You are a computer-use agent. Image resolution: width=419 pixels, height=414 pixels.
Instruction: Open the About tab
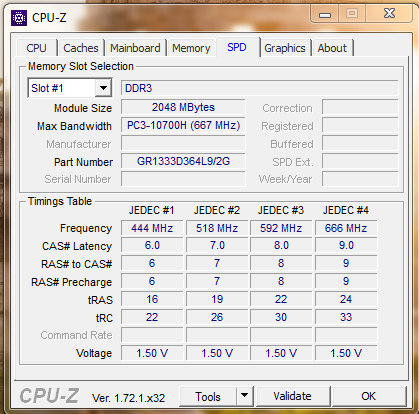[332, 48]
